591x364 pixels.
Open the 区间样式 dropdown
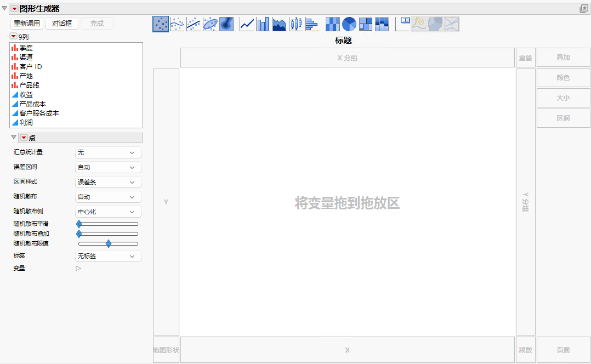click(x=108, y=182)
